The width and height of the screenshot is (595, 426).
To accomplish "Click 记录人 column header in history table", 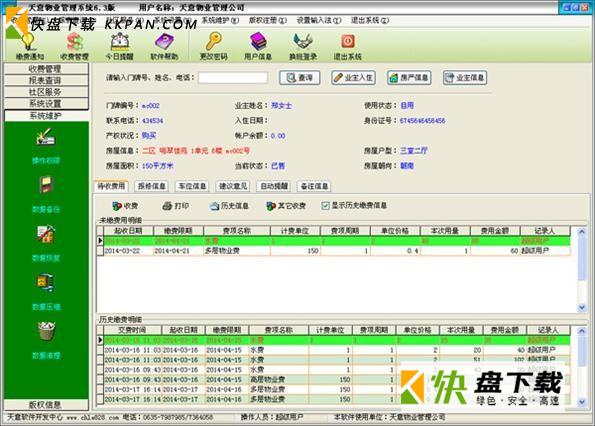I will 548,330.
